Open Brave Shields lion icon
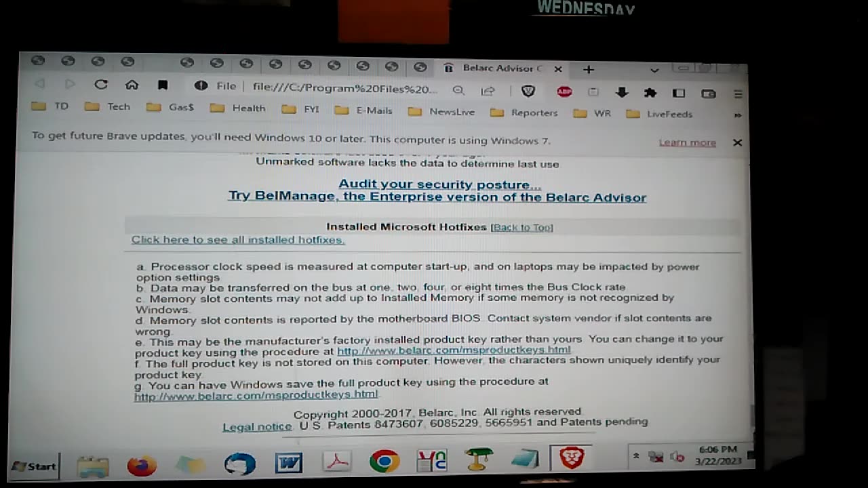This screenshot has width=868, height=488. click(528, 91)
